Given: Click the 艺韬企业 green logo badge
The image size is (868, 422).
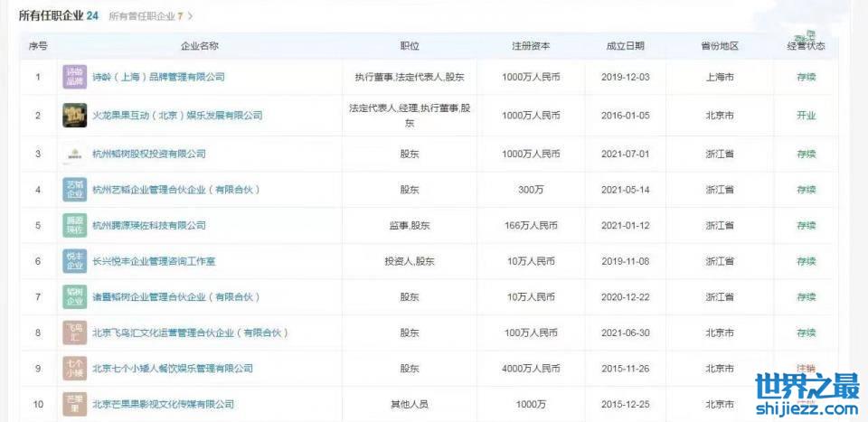Looking at the screenshot, I should (x=74, y=189).
